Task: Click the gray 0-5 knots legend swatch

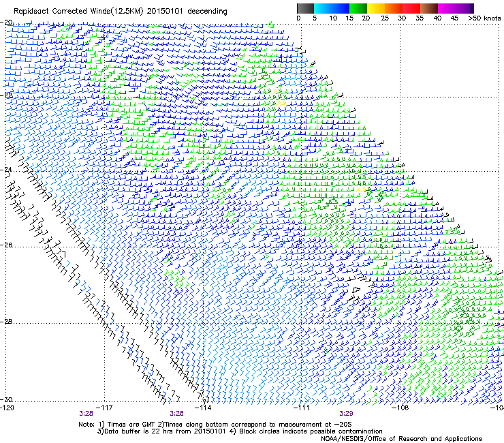Action: 305,8
